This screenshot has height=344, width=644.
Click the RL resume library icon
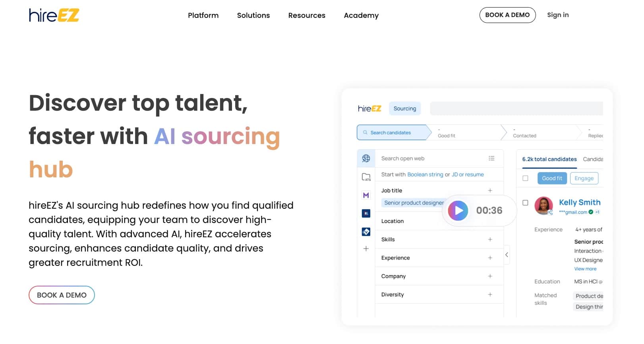click(x=366, y=213)
